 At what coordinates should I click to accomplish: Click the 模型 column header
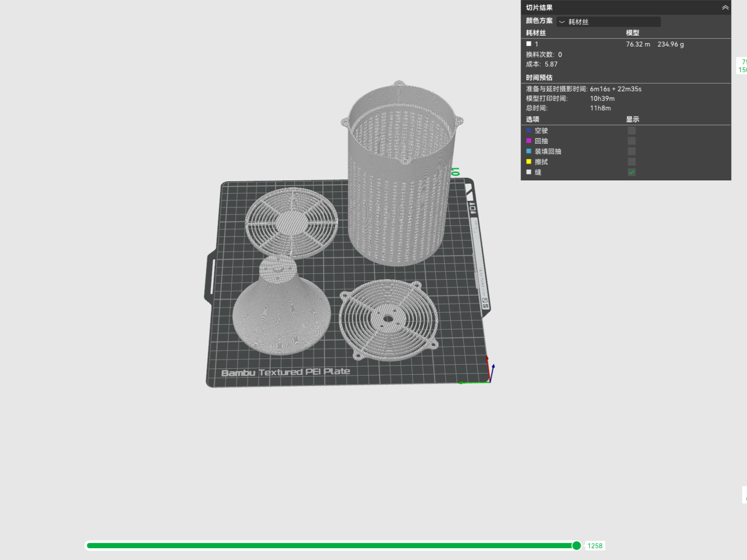(632, 33)
